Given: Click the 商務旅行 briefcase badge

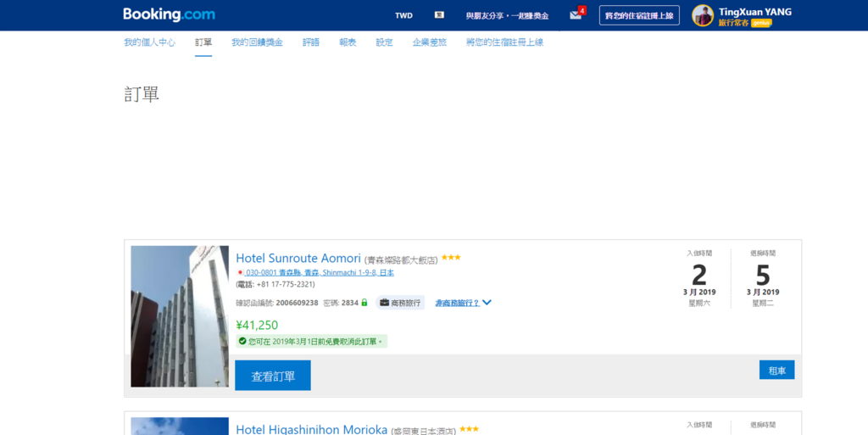Looking at the screenshot, I should [400, 303].
